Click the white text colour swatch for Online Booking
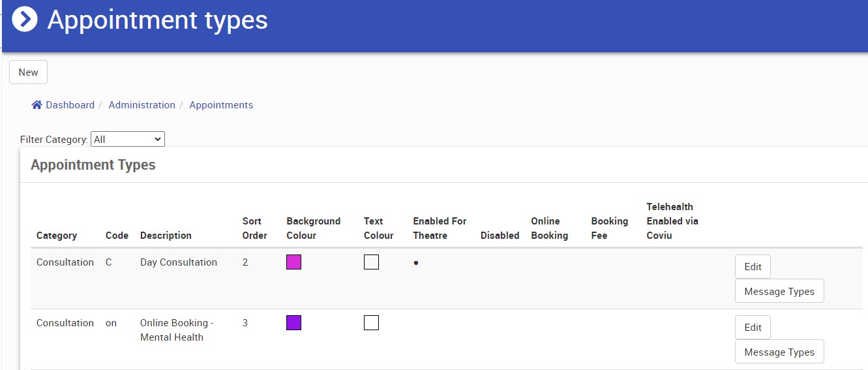The height and width of the screenshot is (370, 868). point(371,323)
